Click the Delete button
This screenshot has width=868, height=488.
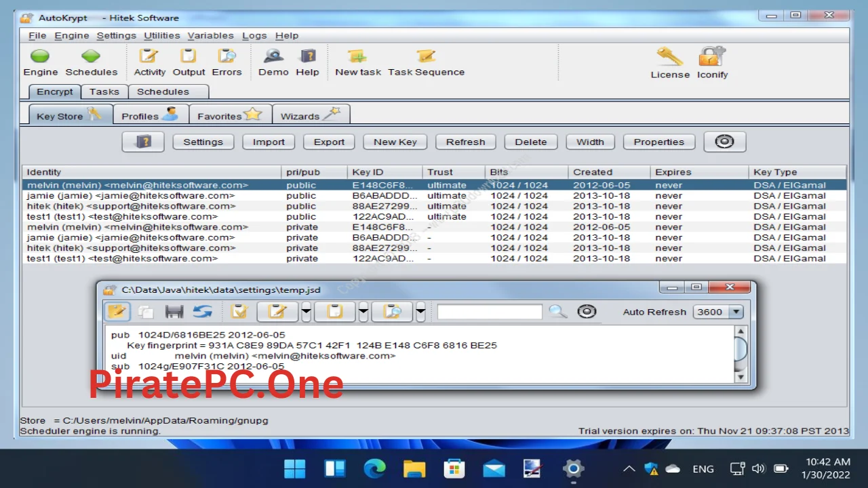(530, 142)
